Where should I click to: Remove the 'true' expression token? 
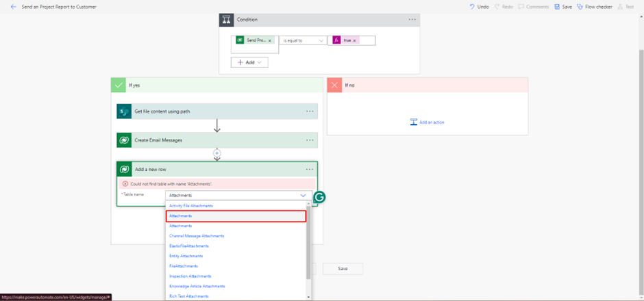[x=354, y=40]
